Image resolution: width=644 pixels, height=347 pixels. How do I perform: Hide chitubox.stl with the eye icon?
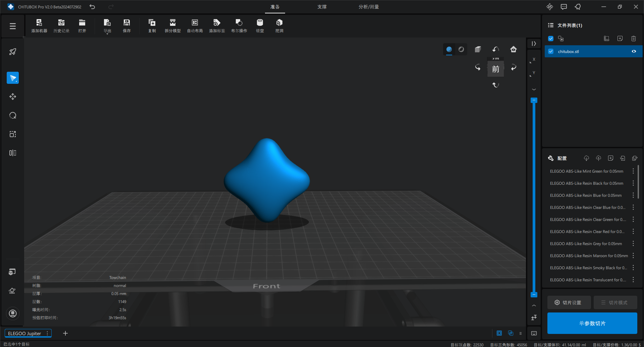634,51
